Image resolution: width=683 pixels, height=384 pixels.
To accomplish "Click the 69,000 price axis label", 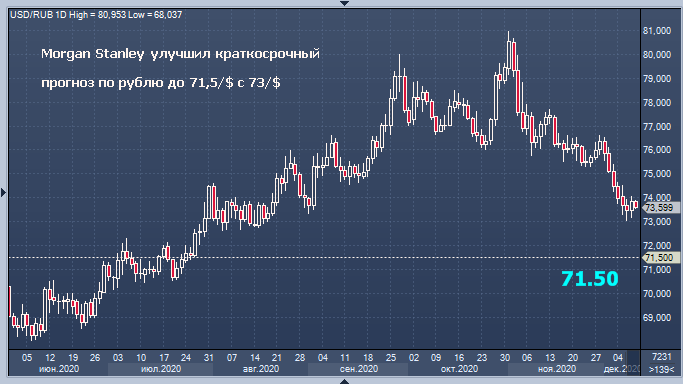I will click(x=657, y=318).
